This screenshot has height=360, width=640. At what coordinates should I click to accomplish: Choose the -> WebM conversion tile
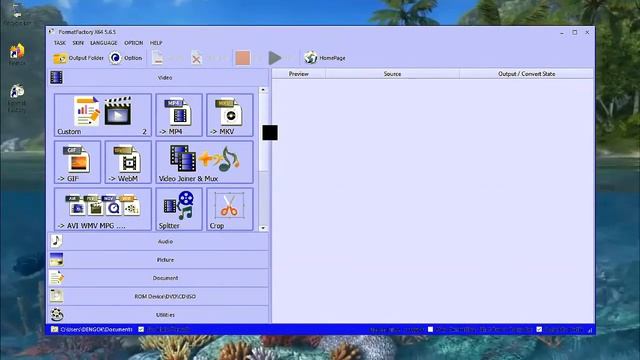pyautogui.click(x=128, y=162)
